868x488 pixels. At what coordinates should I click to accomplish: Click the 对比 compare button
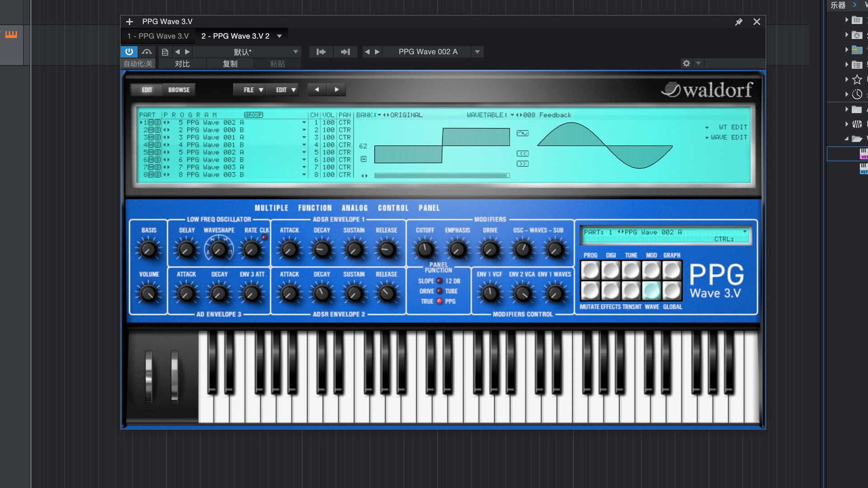tap(182, 64)
